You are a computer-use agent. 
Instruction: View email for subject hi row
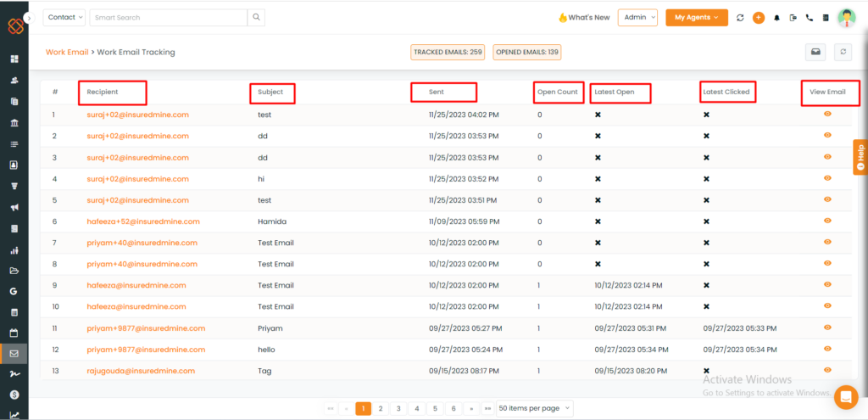827,178
